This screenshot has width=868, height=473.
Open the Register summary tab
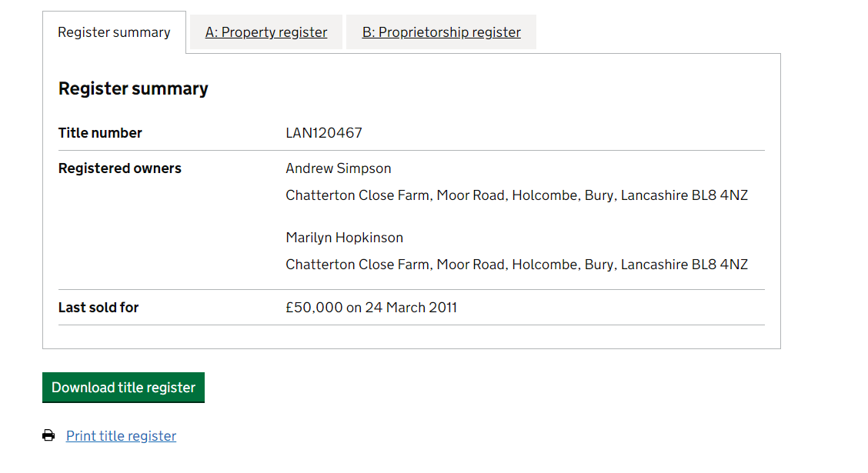coord(114,32)
